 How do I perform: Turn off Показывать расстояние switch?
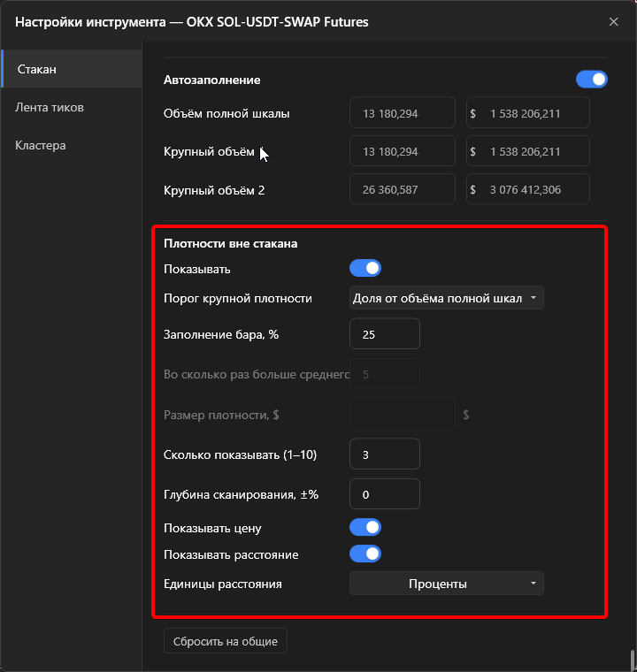[365, 554]
